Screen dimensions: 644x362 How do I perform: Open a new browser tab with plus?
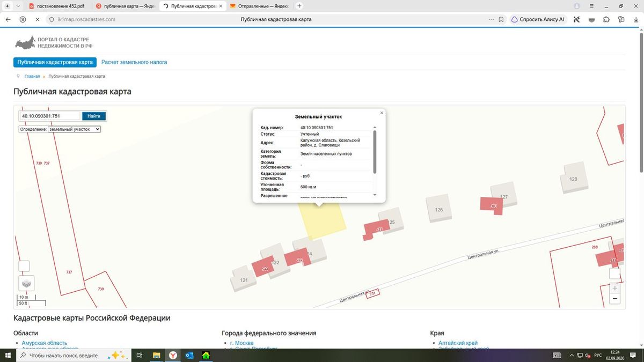tap(299, 6)
